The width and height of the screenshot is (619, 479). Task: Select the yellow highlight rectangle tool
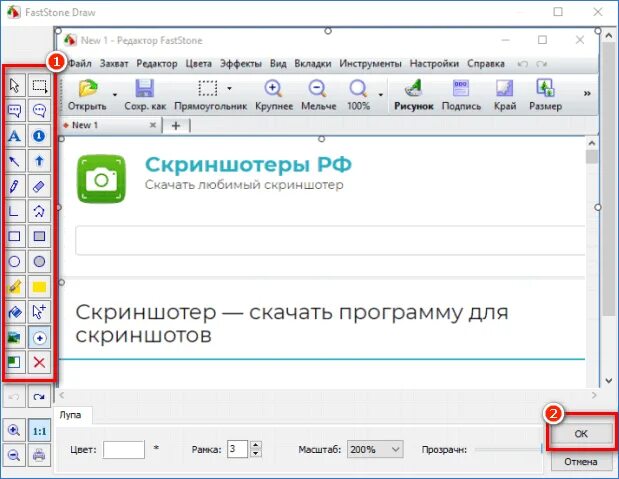pyautogui.click(x=39, y=287)
